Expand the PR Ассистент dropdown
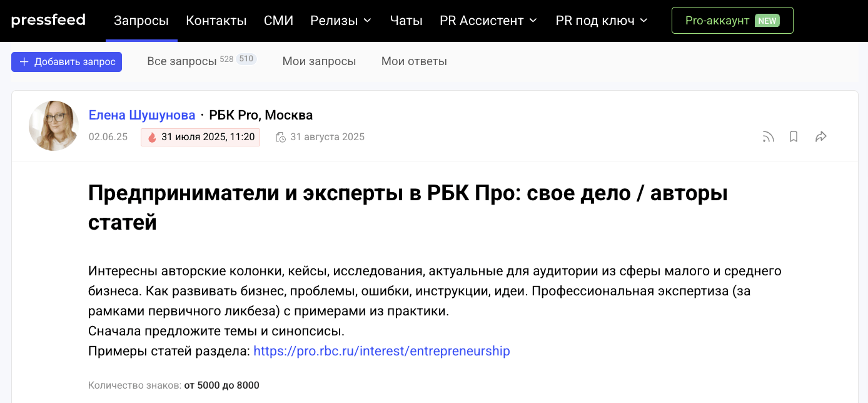 coord(488,21)
